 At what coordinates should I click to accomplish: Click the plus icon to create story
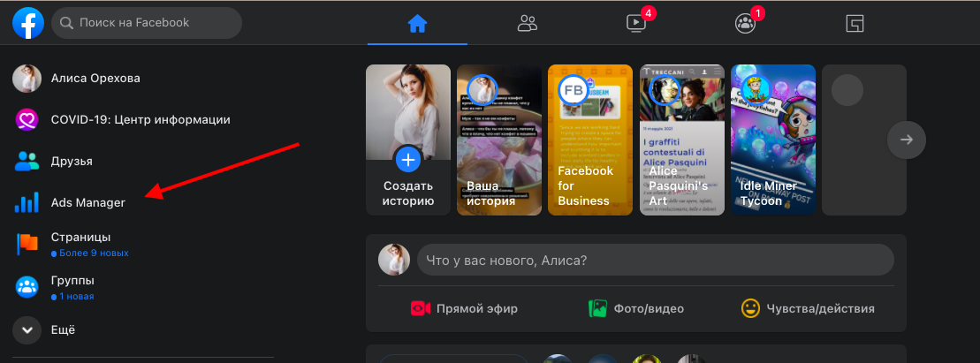coord(408,161)
